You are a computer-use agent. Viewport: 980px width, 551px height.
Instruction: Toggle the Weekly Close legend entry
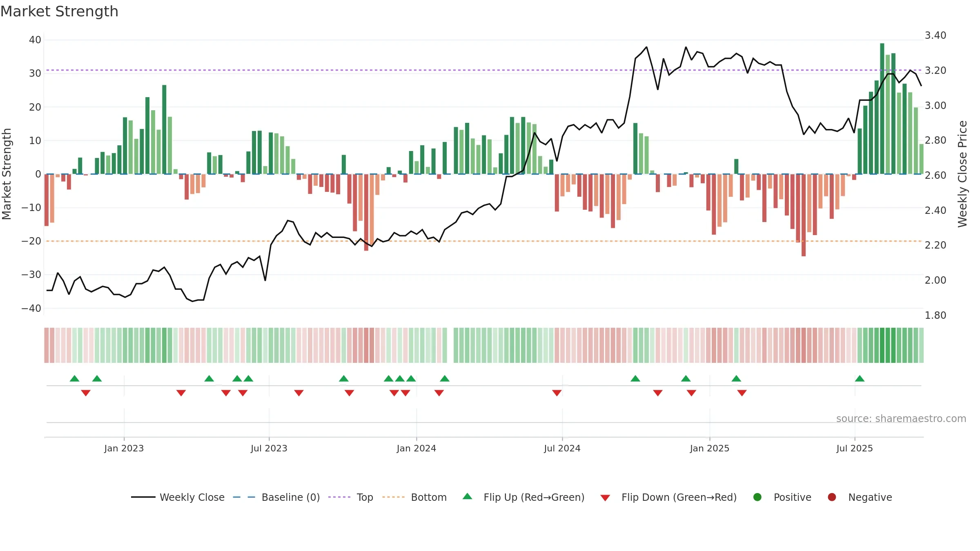pyautogui.click(x=178, y=497)
